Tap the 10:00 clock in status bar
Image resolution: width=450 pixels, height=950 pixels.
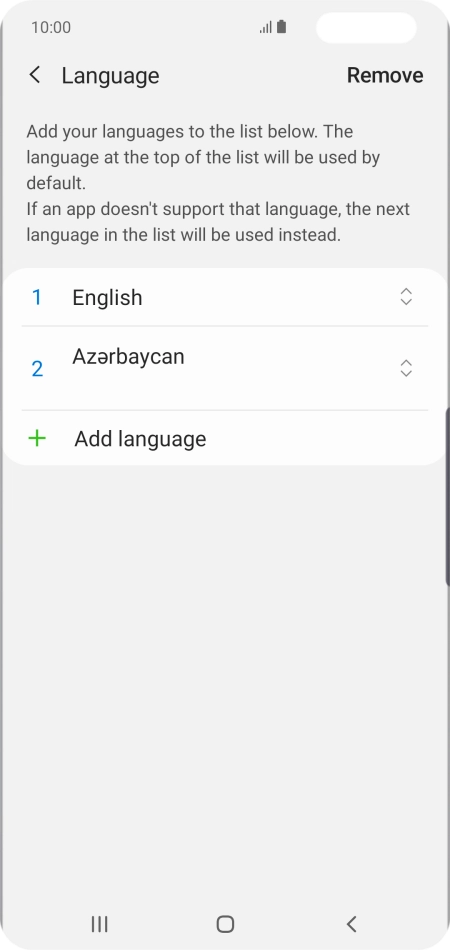51,27
